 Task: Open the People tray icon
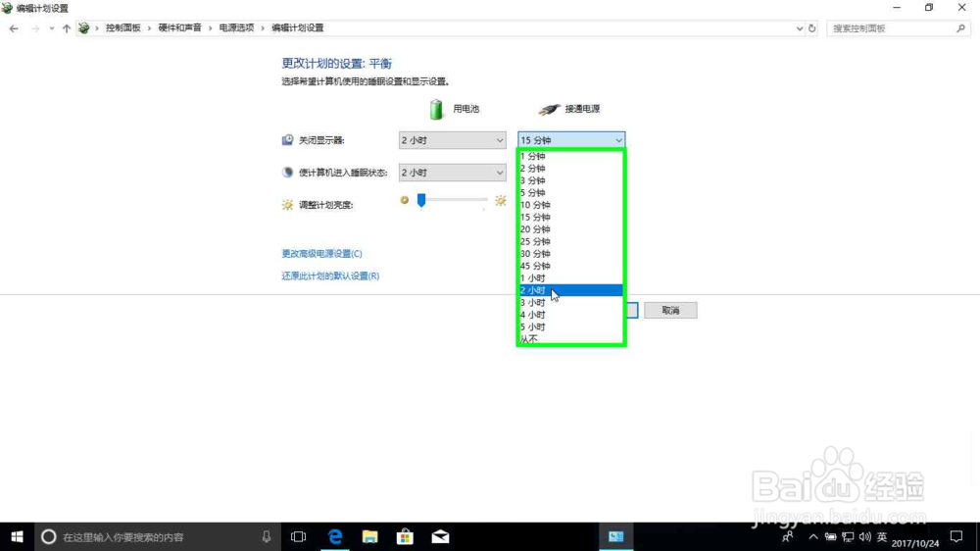[x=788, y=536]
